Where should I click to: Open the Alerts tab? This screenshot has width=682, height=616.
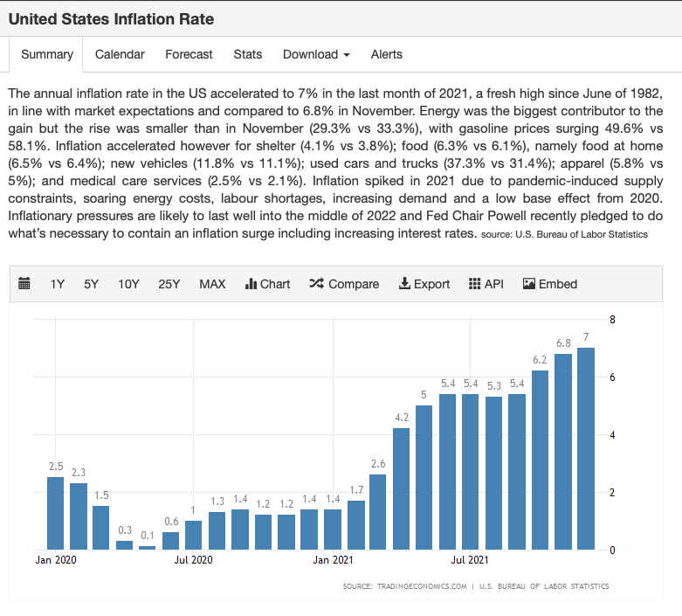pyautogui.click(x=387, y=54)
